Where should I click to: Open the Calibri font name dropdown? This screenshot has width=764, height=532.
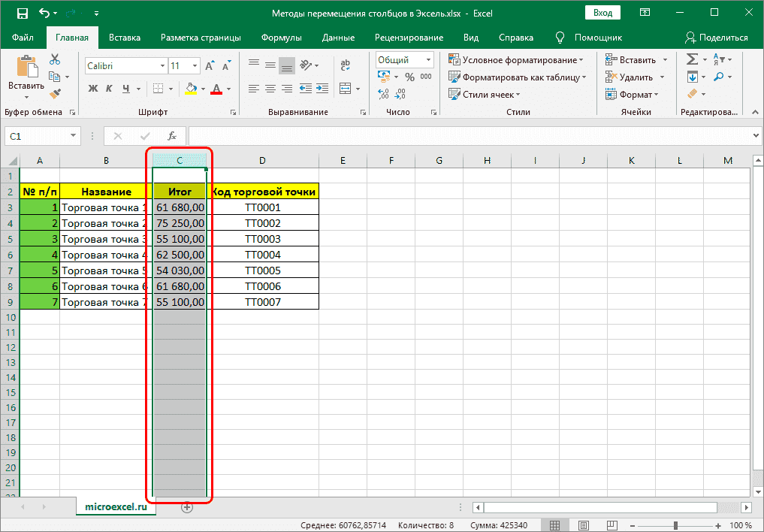[162, 65]
